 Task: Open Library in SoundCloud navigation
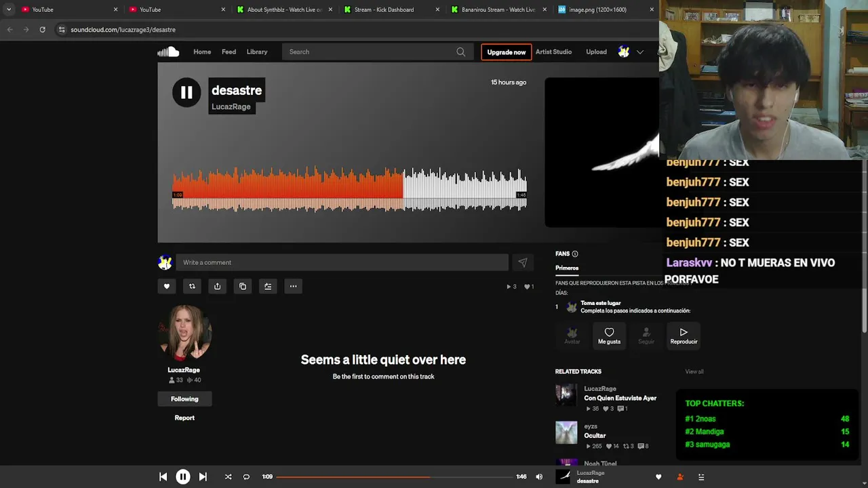tap(257, 52)
